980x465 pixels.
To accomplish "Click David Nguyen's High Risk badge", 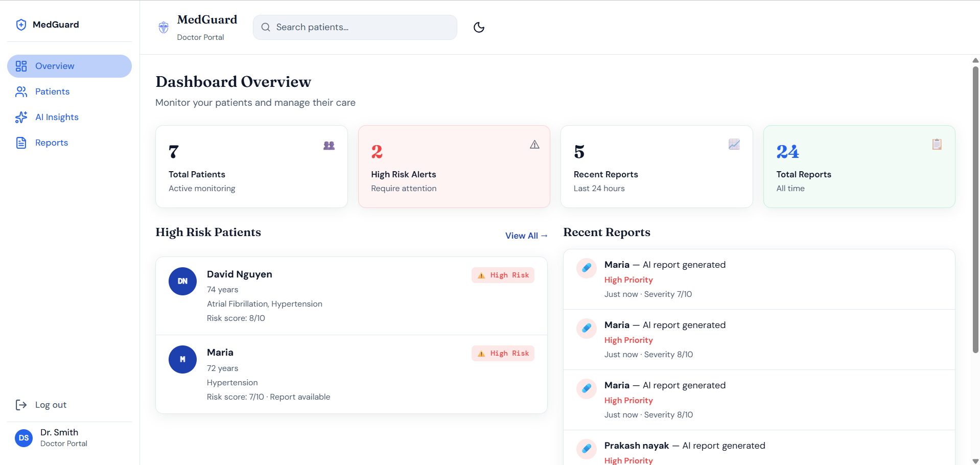I will pyautogui.click(x=503, y=275).
